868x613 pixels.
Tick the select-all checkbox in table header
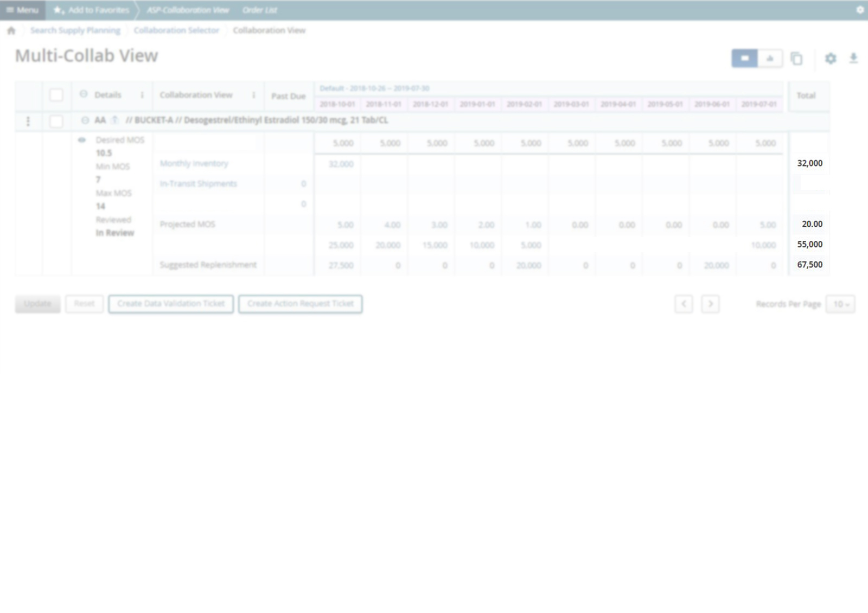(x=56, y=95)
